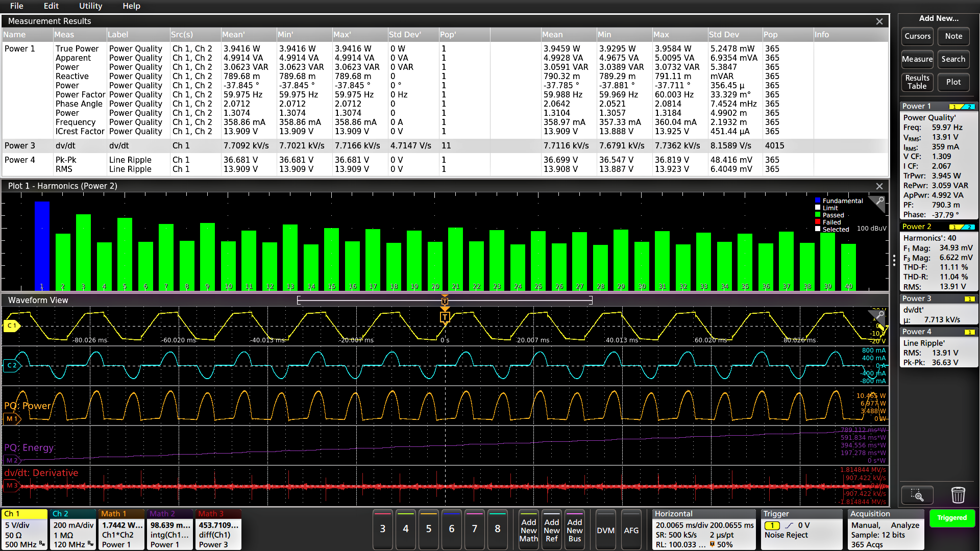Expand the badge group options handle between panels
This screenshot has width=980, height=551.
coord(894,260)
